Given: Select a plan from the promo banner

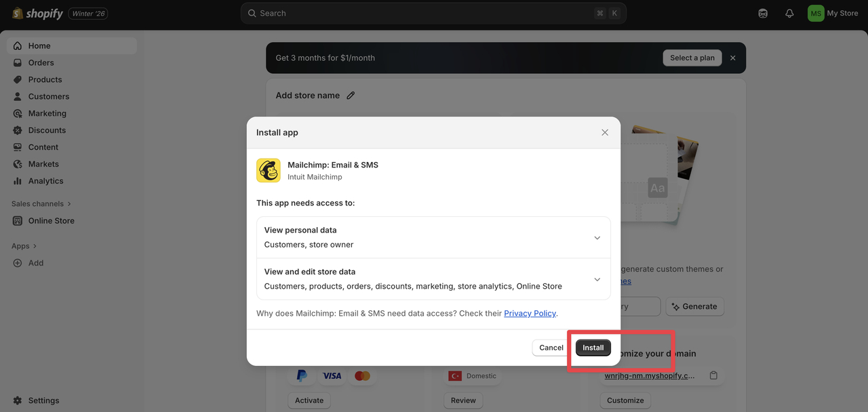Looking at the screenshot, I should 692,58.
